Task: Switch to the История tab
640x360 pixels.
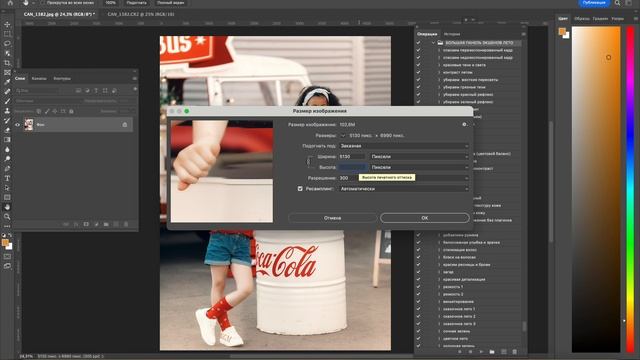Action: pos(452,34)
